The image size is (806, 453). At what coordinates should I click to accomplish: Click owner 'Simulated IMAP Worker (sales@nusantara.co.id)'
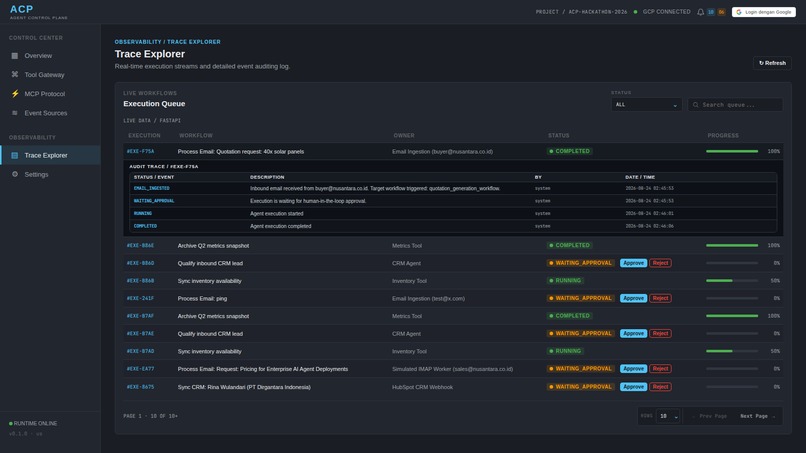452,369
